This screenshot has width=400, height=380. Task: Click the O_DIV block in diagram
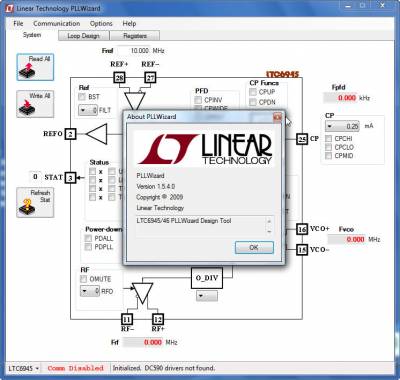[207, 278]
